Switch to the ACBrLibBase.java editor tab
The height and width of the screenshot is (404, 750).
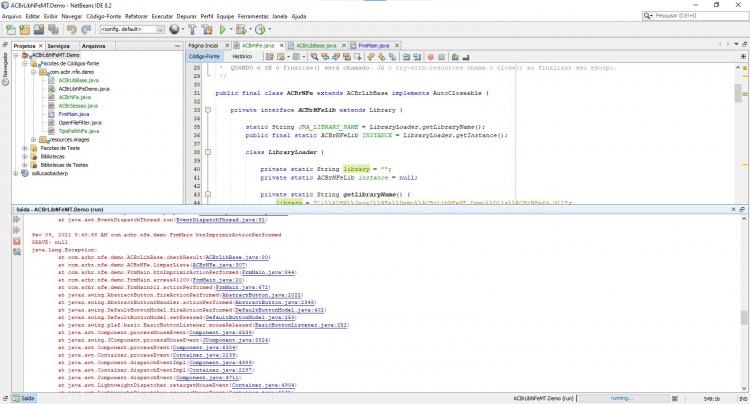point(316,45)
